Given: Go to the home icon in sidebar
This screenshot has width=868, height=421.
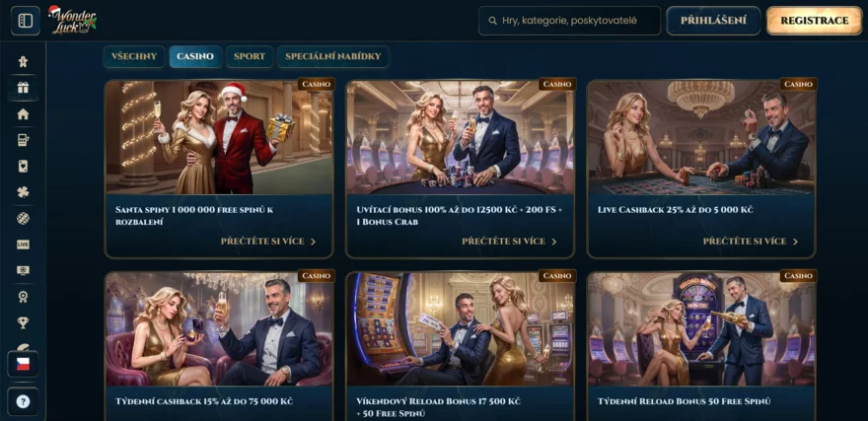Looking at the screenshot, I should [x=23, y=114].
